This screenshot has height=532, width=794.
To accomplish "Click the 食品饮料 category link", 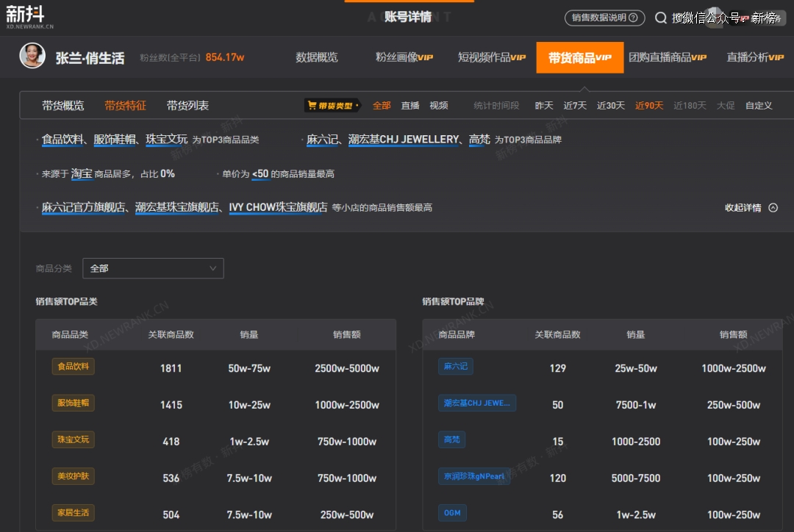I will click(62, 139).
